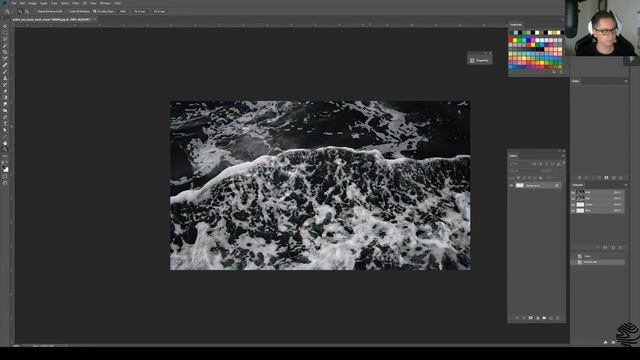This screenshot has height=360, width=640.
Task: Toggle Resize Windows to Fit option
Action: [50, 11]
